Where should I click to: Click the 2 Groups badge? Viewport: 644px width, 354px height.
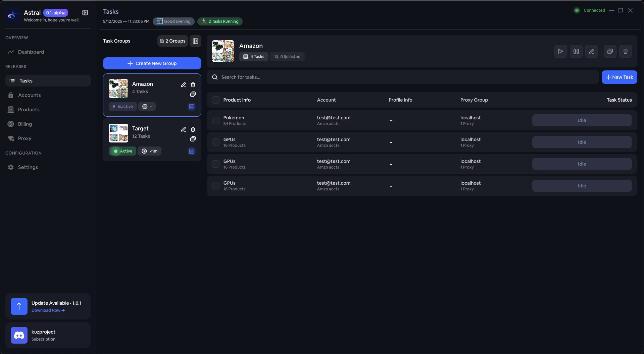(x=173, y=41)
